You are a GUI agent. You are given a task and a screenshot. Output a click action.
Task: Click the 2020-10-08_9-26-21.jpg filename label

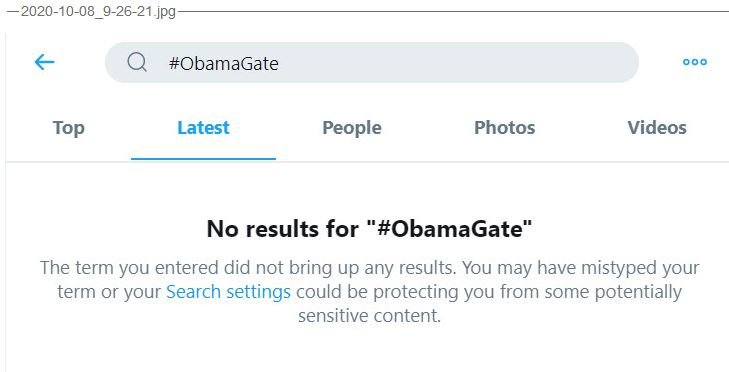tap(98, 12)
